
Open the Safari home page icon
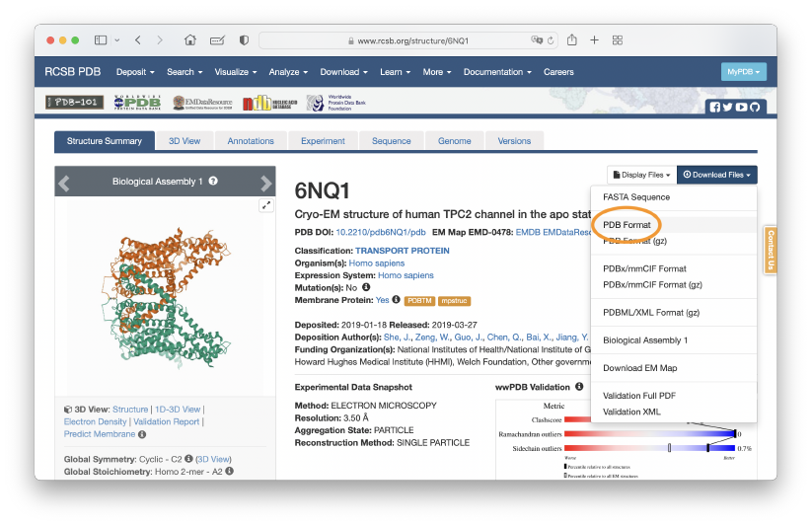[190, 39]
